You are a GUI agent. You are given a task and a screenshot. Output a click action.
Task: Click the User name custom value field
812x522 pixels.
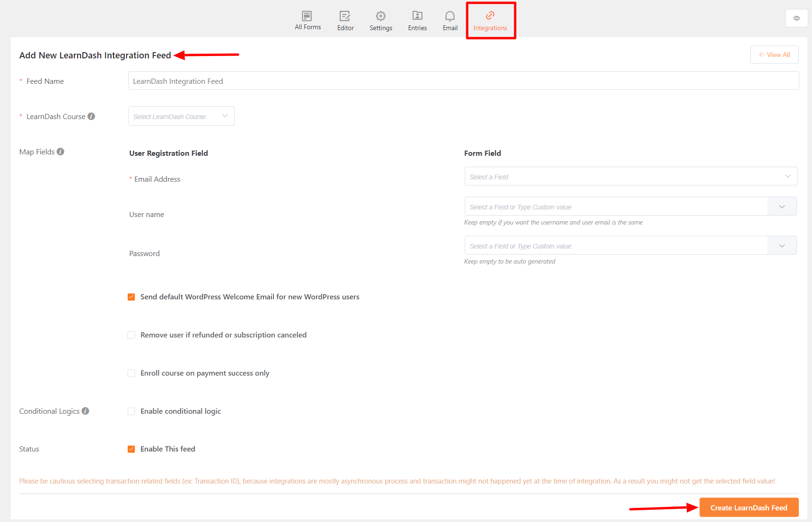click(x=616, y=207)
